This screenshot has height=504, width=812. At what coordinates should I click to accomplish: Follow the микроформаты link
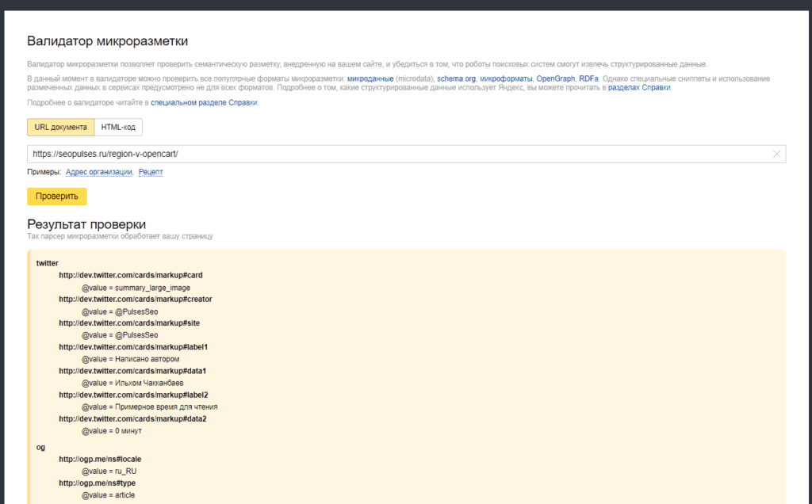click(506, 78)
